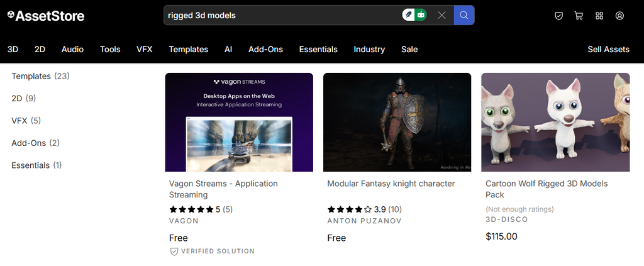Open publisher ANTON PUZANOV
The height and width of the screenshot is (266, 644).
(x=364, y=221)
